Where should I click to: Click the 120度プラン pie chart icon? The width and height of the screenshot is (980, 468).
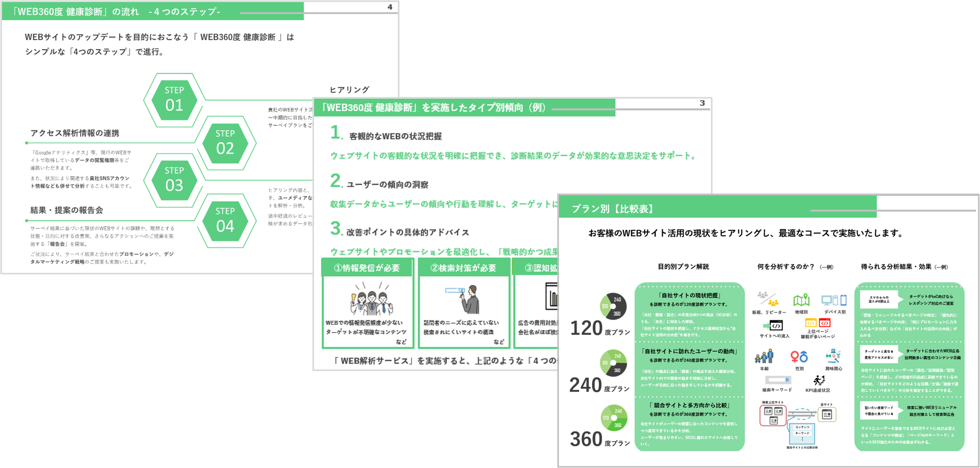pyautogui.click(x=613, y=306)
